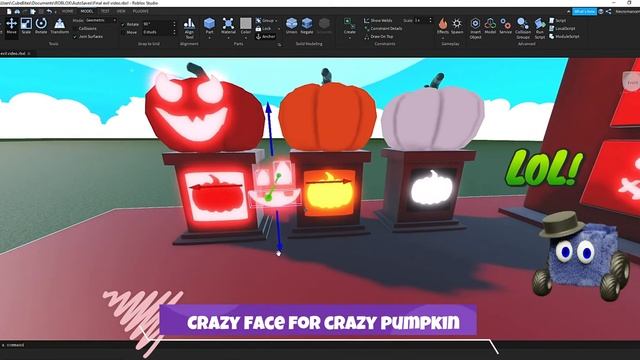Toggle Constraint Details
This screenshot has height=360, width=640.
coord(383,29)
